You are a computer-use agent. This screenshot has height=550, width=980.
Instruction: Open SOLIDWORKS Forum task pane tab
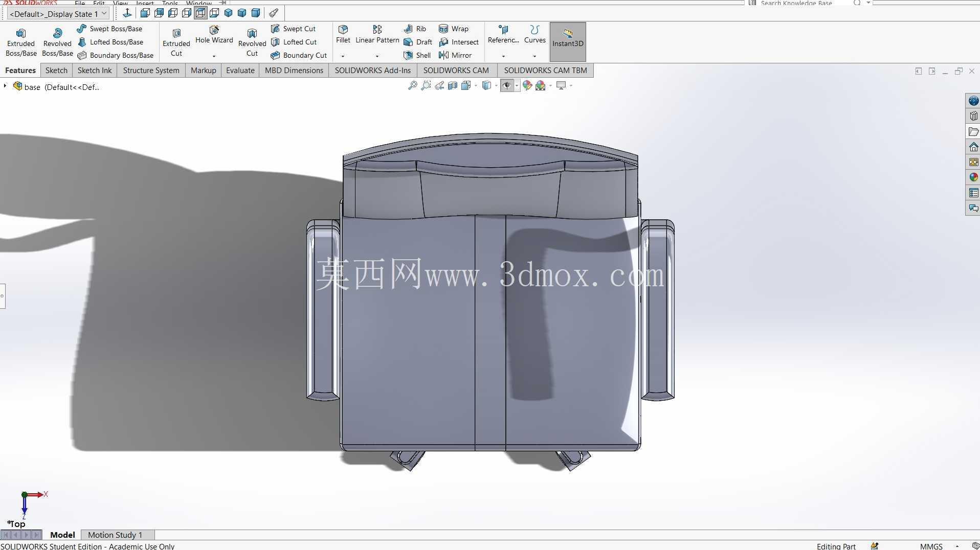[973, 208]
